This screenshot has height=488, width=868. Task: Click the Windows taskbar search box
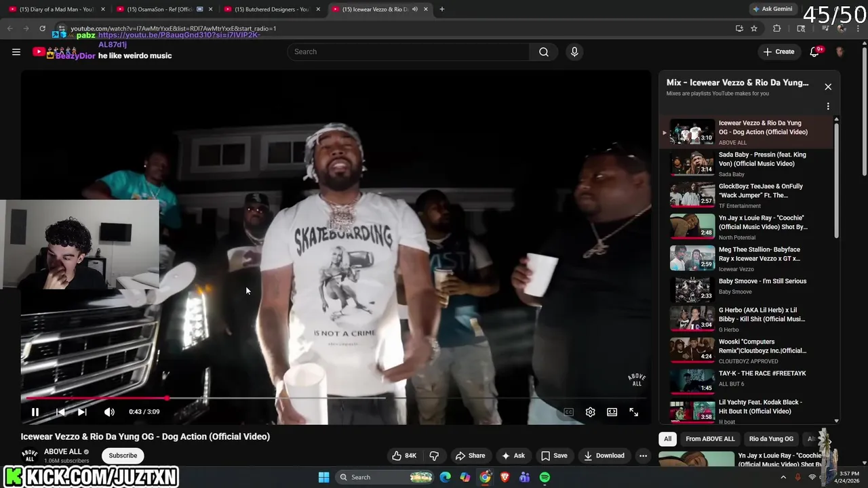coord(385,477)
